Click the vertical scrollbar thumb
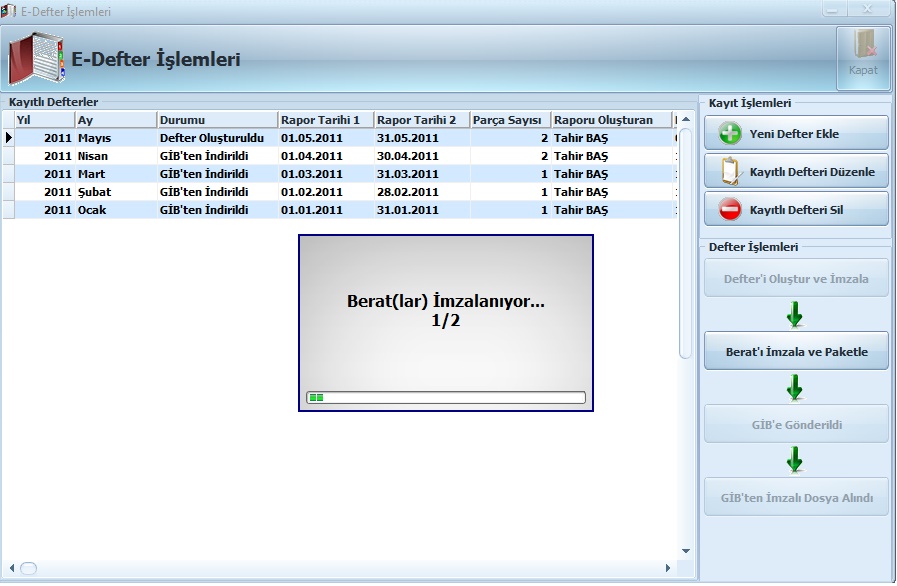Image resolution: width=897 pixels, height=586 pixels. pos(686,243)
